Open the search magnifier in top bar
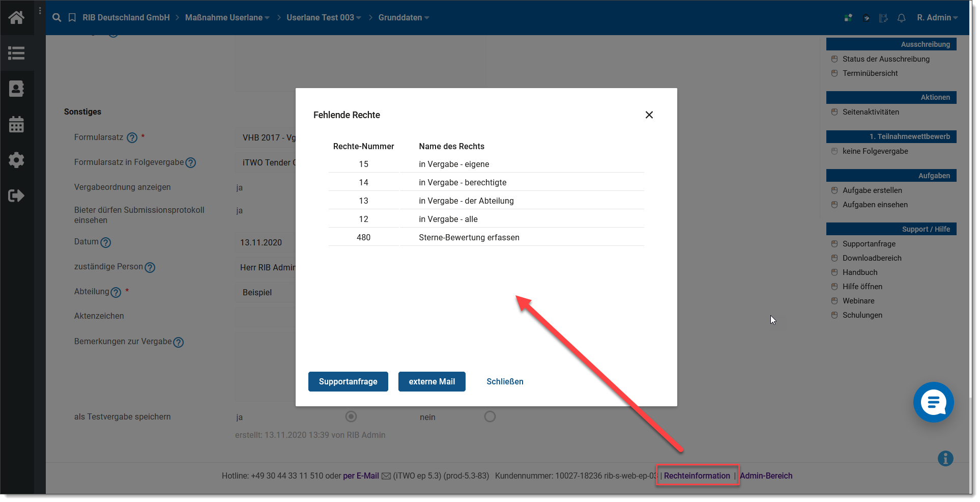Screen dimensions: 980x502 [x=57, y=18]
